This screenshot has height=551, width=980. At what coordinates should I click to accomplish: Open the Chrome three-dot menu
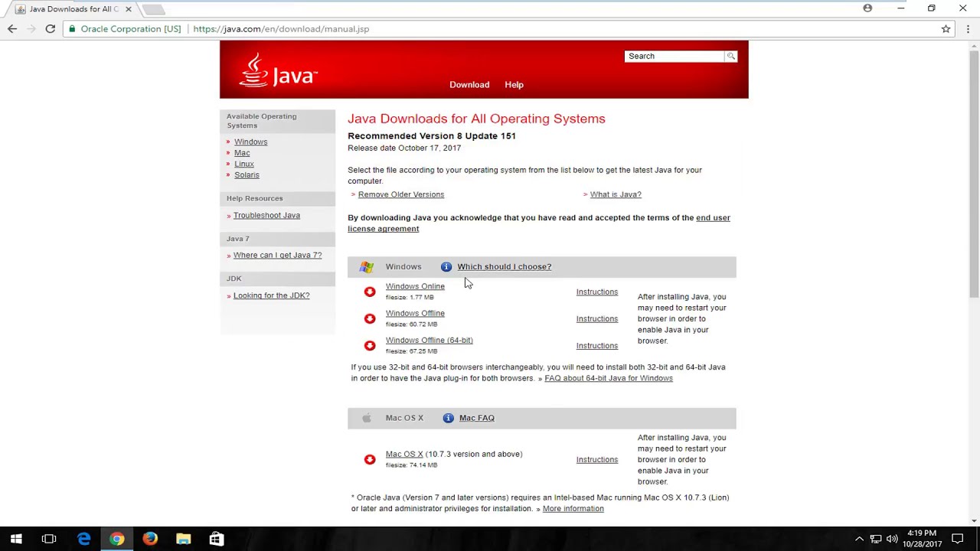968,29
